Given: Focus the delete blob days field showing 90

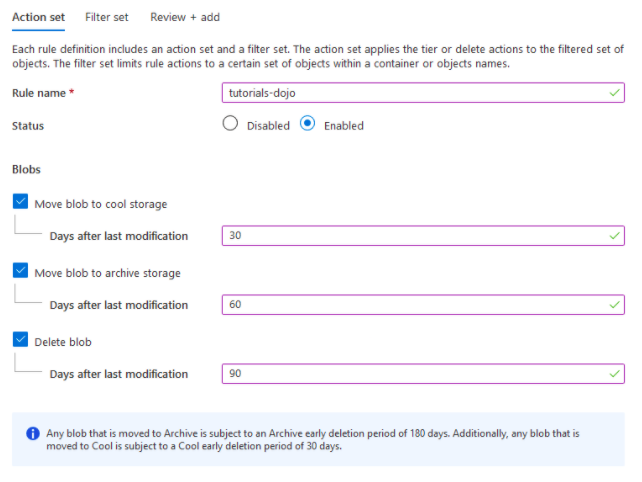Looking at the screenshot, I should [410, 374].
